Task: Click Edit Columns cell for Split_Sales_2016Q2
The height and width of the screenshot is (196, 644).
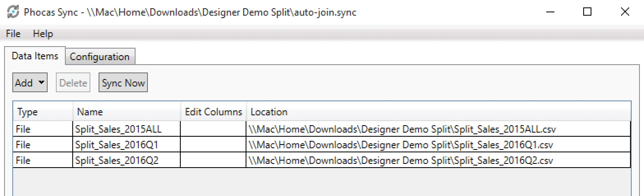Action: click(213, 161)
